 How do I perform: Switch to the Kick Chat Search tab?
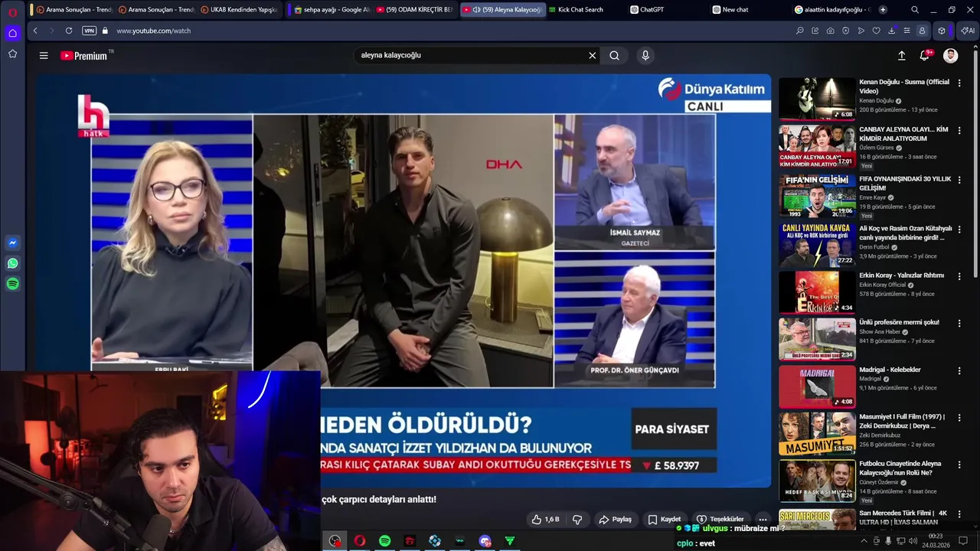tap(580, 10)
